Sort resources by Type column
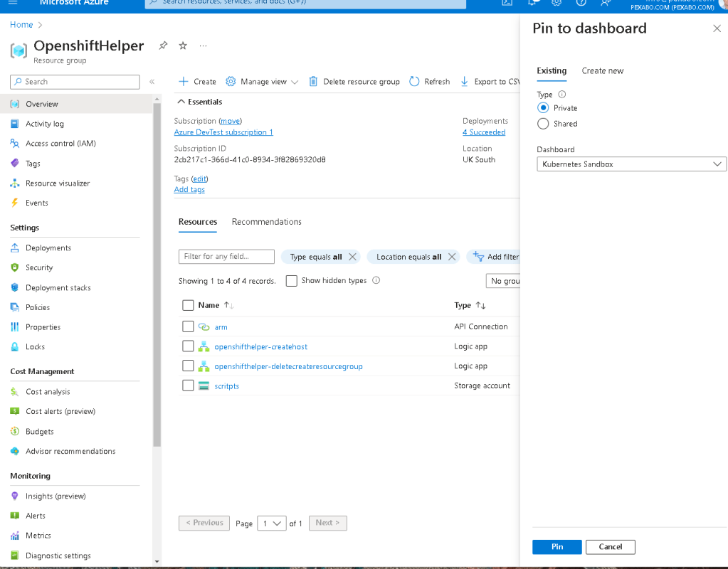Screen dimensions: 728x569 tap(470, 305)
